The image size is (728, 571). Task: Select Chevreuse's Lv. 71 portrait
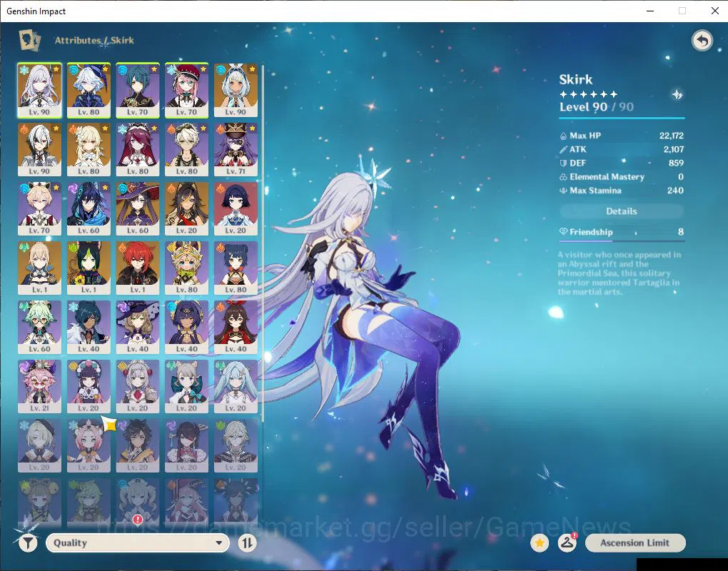pyautogui.click(x=236, y=149)
